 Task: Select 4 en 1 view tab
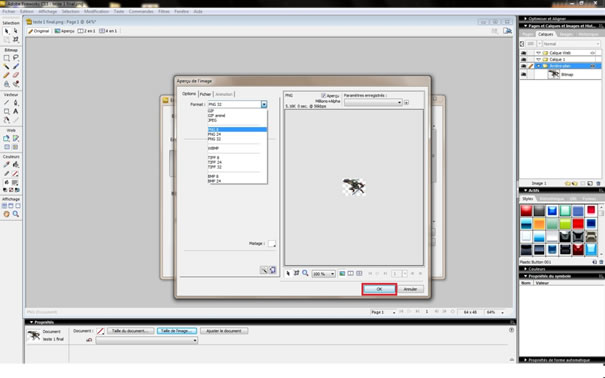[108, 31]
